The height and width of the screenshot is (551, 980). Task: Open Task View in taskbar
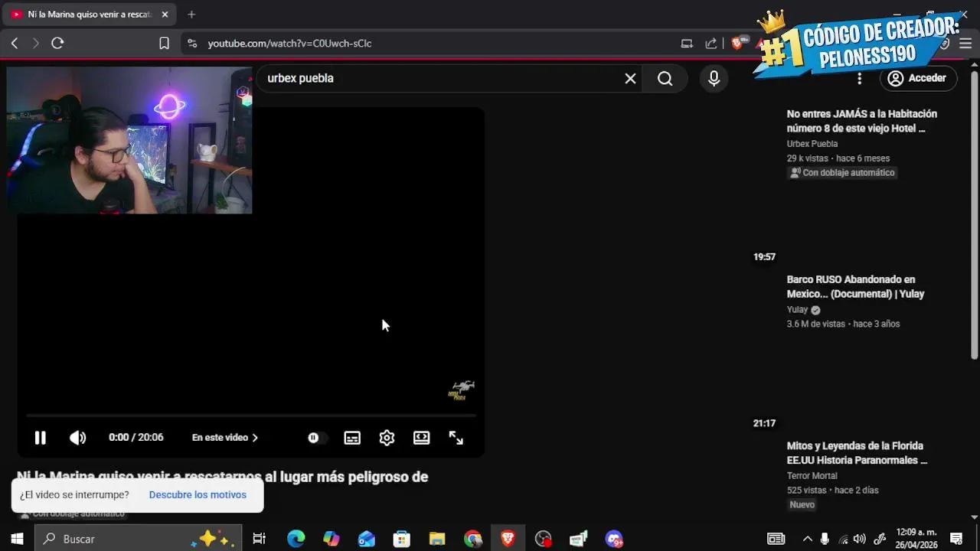tap(259, 539)
